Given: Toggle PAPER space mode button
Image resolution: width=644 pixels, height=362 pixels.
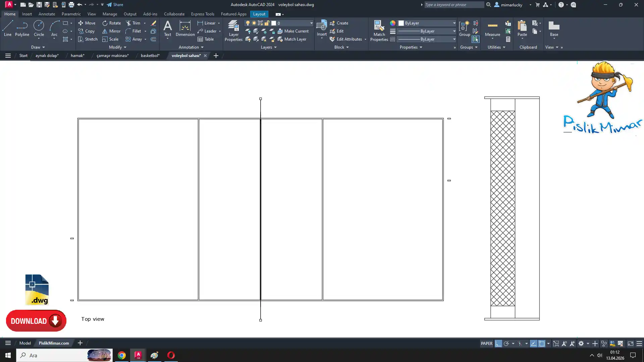Looking at the screenshot, I should (x=486, y=344).
